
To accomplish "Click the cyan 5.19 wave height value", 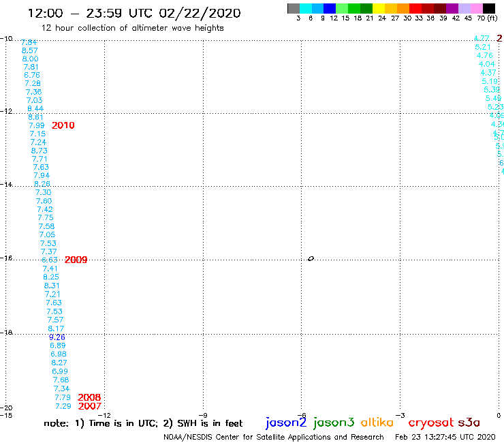I will (490, 81).
